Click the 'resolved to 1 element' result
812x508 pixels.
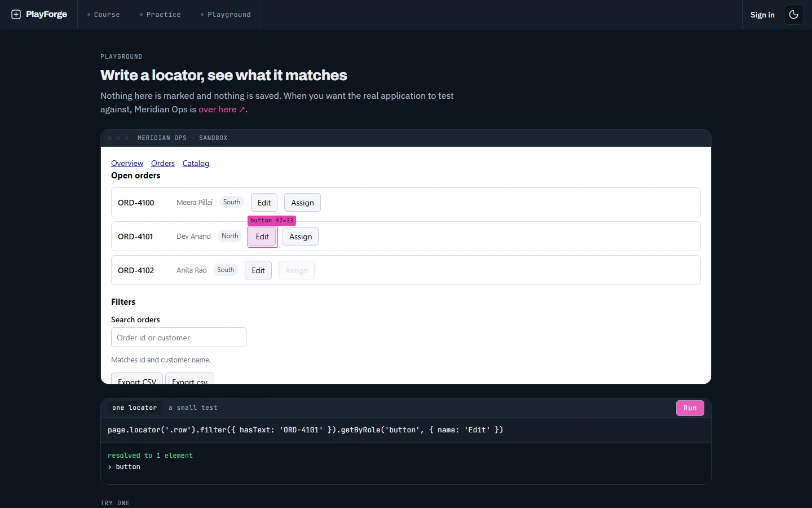(150, 456)
